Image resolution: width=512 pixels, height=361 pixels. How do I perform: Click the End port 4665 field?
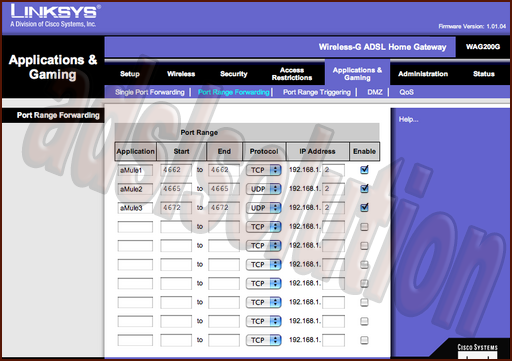[x=224, y=189]
